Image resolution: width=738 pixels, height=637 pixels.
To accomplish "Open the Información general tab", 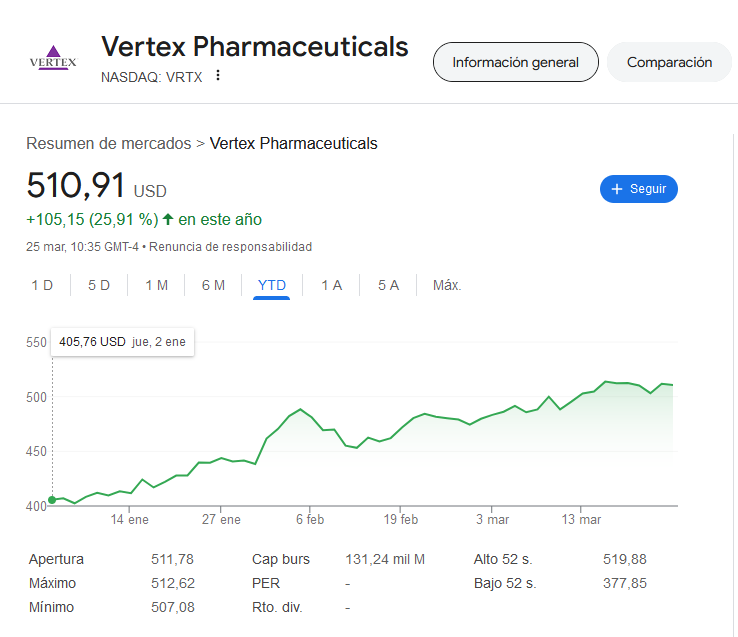I will [516, 62].
